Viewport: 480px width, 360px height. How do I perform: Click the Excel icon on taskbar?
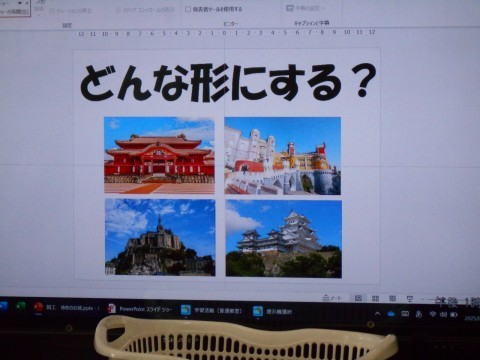pyautogui.click(x=21, y=305)
